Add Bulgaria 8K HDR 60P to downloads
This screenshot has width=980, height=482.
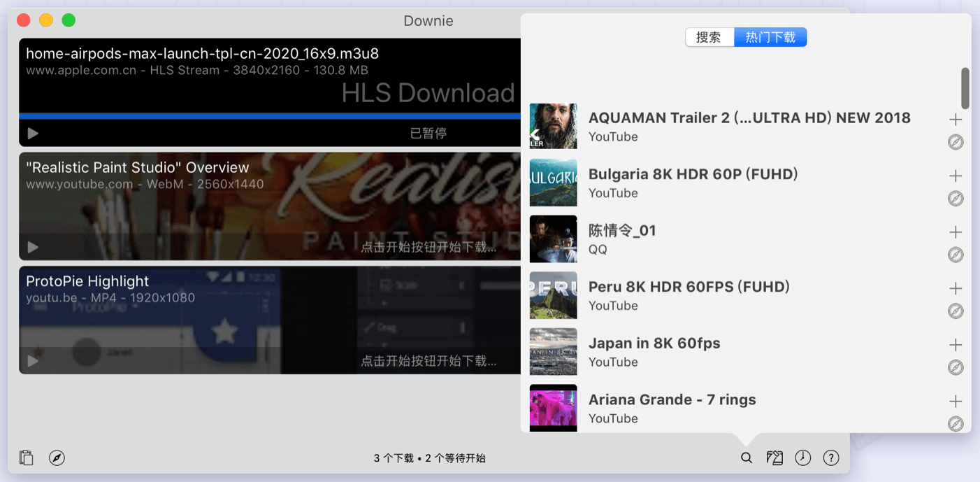[956, 176]
